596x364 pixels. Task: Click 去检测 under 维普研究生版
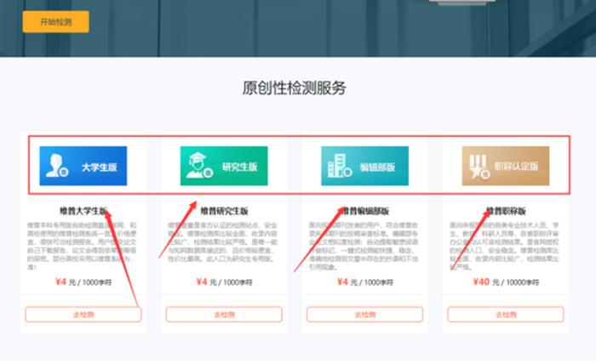click(224, 315)
